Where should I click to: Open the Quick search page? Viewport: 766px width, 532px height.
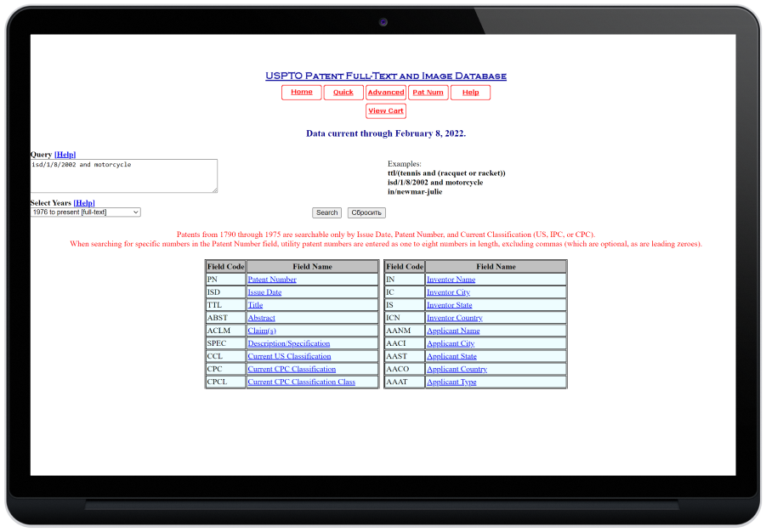coord(343,93)
